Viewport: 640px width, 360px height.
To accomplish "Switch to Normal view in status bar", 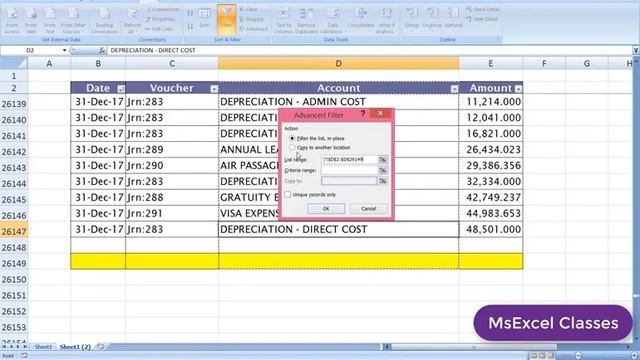I will (533, 356).
